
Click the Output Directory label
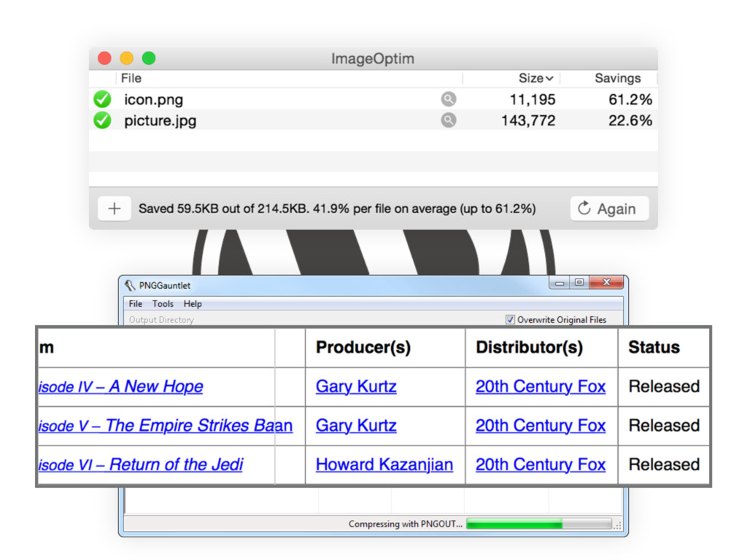161,320
